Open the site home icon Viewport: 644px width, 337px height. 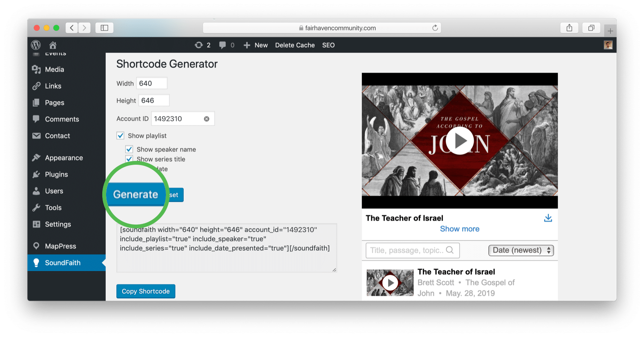point(53,45)
